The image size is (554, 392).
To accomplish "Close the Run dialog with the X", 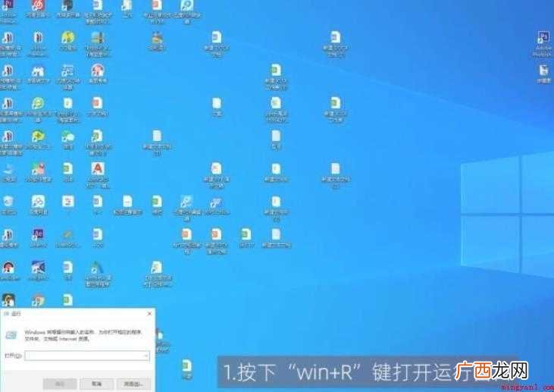I will pos(149,314).
